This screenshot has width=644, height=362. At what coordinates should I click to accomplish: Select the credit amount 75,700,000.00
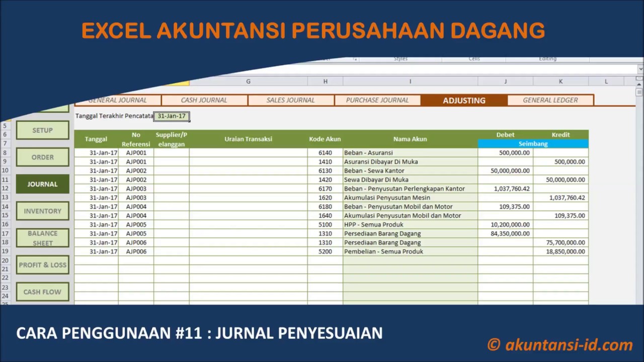(x=560, y=242)
